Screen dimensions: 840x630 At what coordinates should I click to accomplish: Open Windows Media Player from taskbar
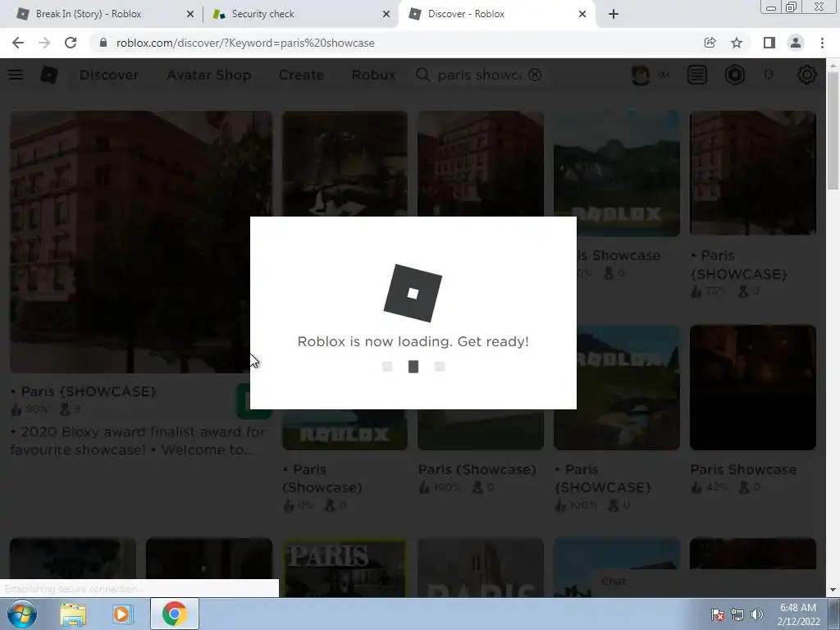122,614
